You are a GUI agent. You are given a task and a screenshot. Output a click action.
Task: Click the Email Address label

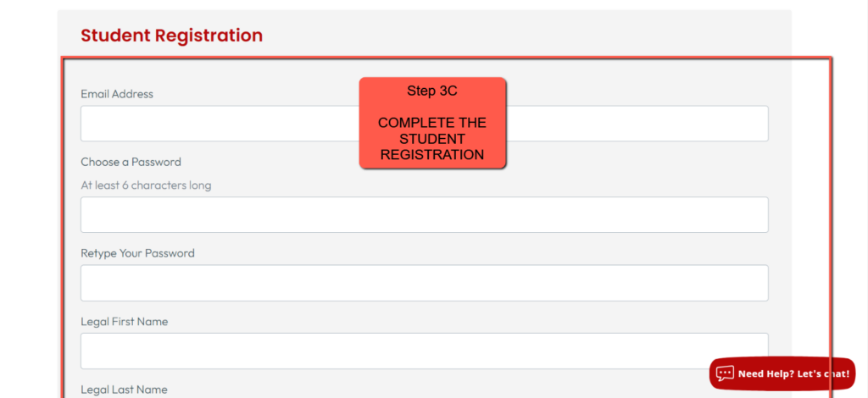click(x=117, y=94)
